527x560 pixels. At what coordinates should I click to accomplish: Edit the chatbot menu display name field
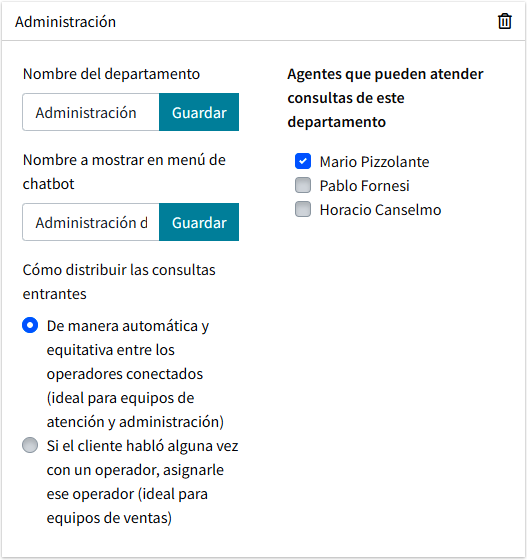pos(91,222)
